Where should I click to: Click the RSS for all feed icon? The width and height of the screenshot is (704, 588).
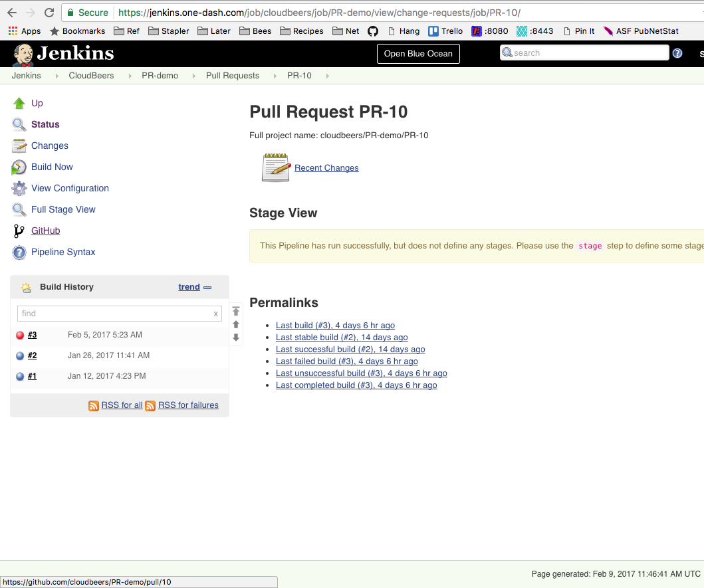coord(94,405)
